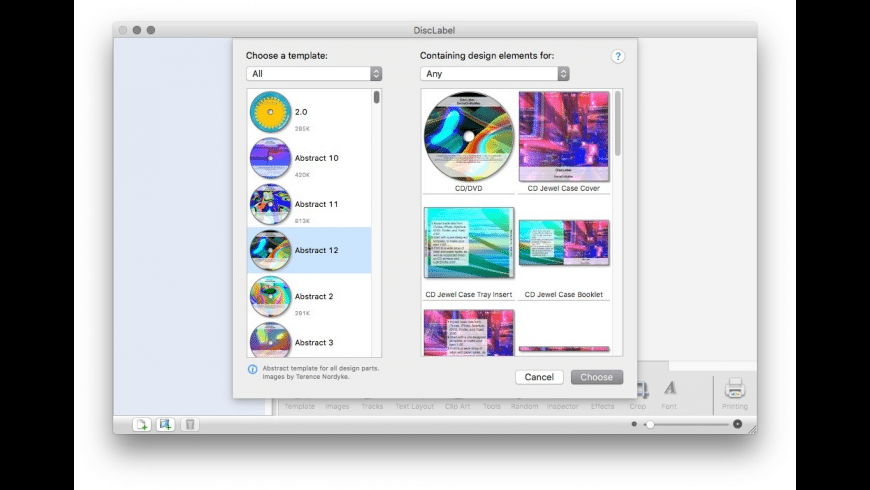This screenshot has width=870, height=490.
Task: Adjust the zoom slider knob
Action: [650, 425]
